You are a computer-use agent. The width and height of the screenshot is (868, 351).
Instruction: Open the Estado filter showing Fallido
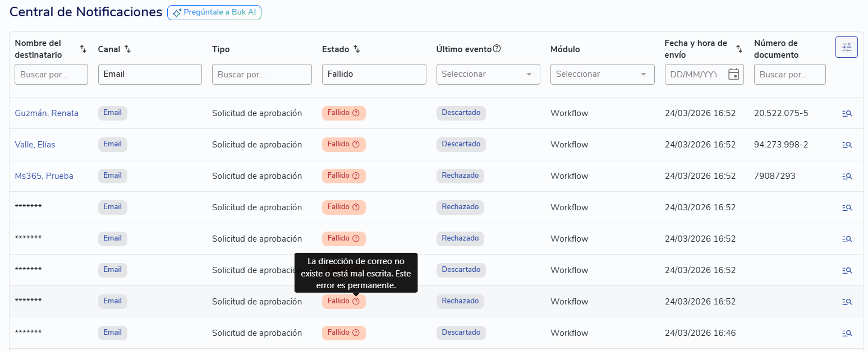pyautogui.click(x=374, y=74)
